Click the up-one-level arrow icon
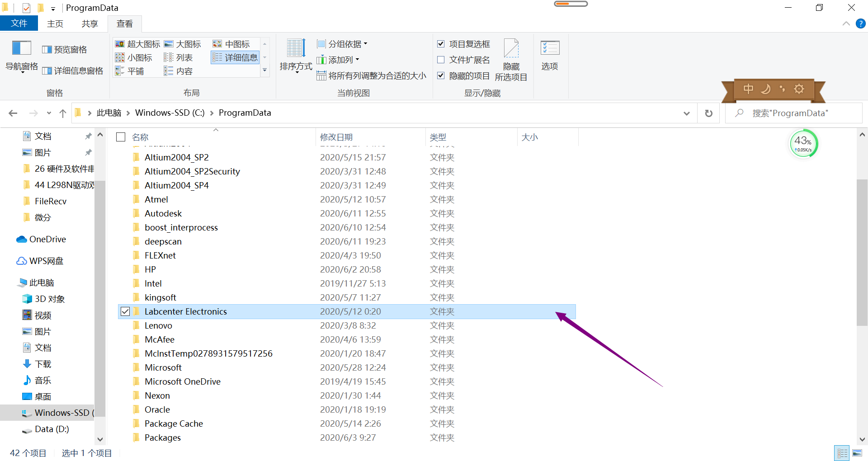 (62, 113)
